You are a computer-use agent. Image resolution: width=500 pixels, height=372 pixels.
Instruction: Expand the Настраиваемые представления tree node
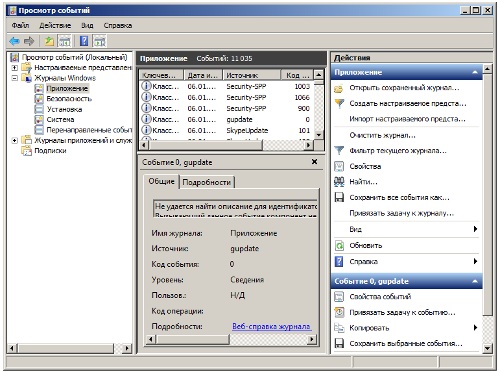point(15,68)
